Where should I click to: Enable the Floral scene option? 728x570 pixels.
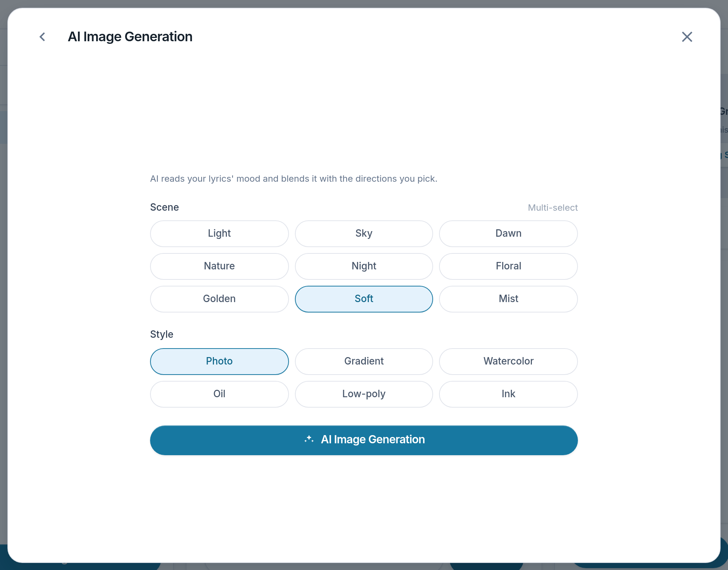tap(508, 266)
